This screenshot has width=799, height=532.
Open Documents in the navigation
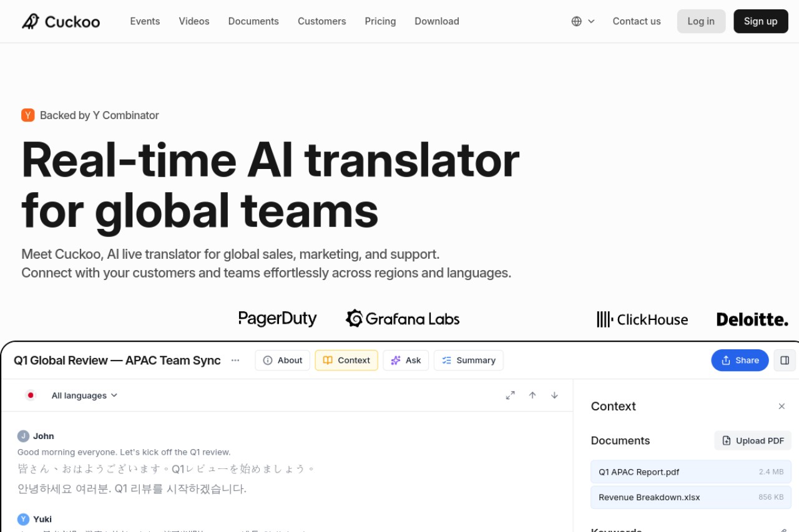[x=253, y=21]
